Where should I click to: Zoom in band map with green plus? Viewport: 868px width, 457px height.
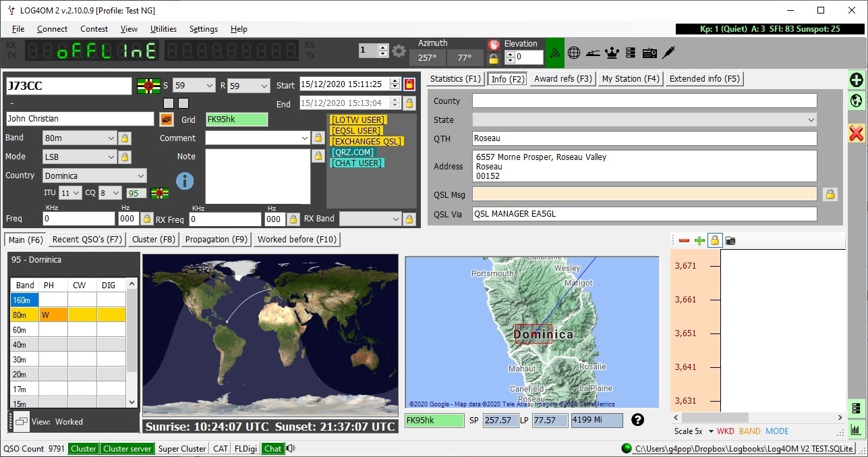699,240
